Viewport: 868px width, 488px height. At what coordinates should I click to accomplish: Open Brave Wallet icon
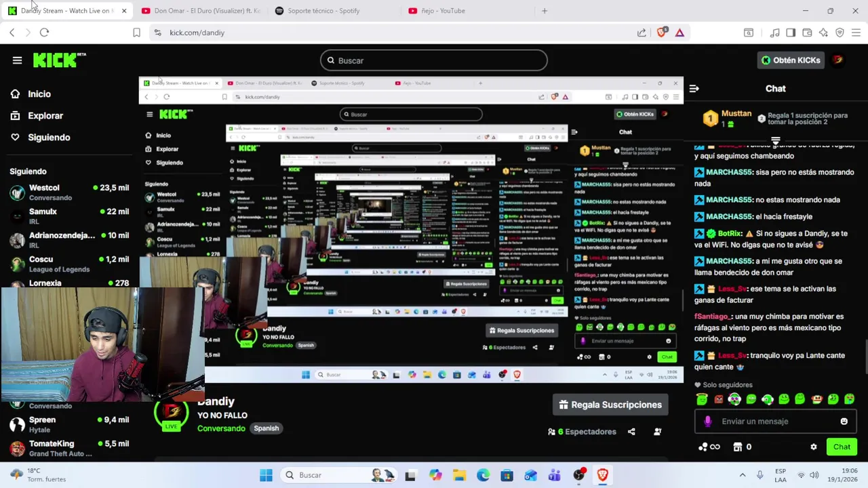807,33
